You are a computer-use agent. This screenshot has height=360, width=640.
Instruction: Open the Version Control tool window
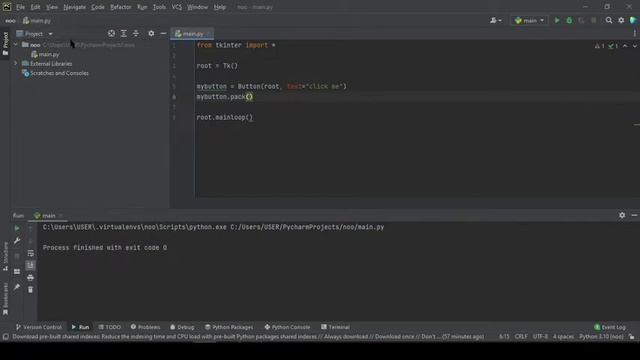pyautogui.click(x=39, y=327)
